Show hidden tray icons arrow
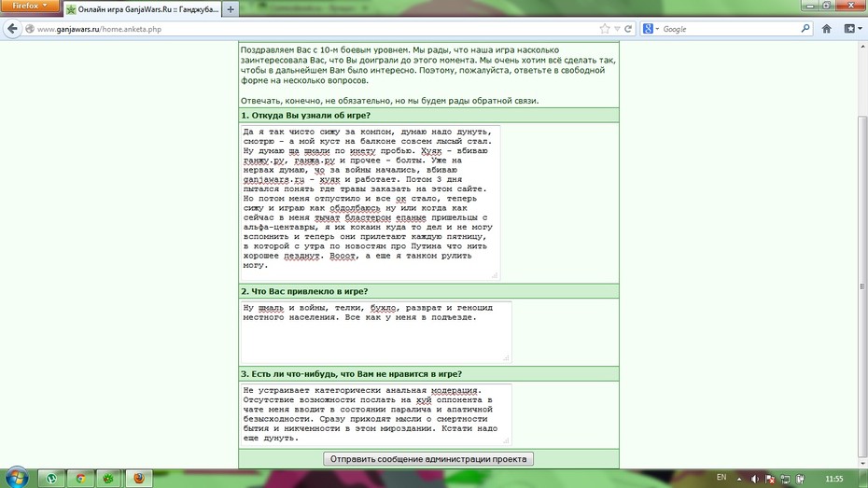Screen dimensions: 868x488 pos(739,479)
